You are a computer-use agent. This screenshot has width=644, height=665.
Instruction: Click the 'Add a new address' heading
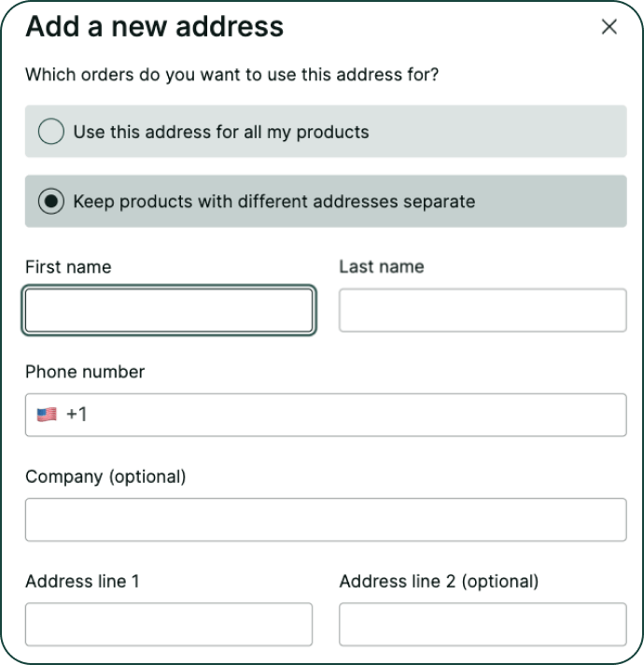click(x=154, y=27)
